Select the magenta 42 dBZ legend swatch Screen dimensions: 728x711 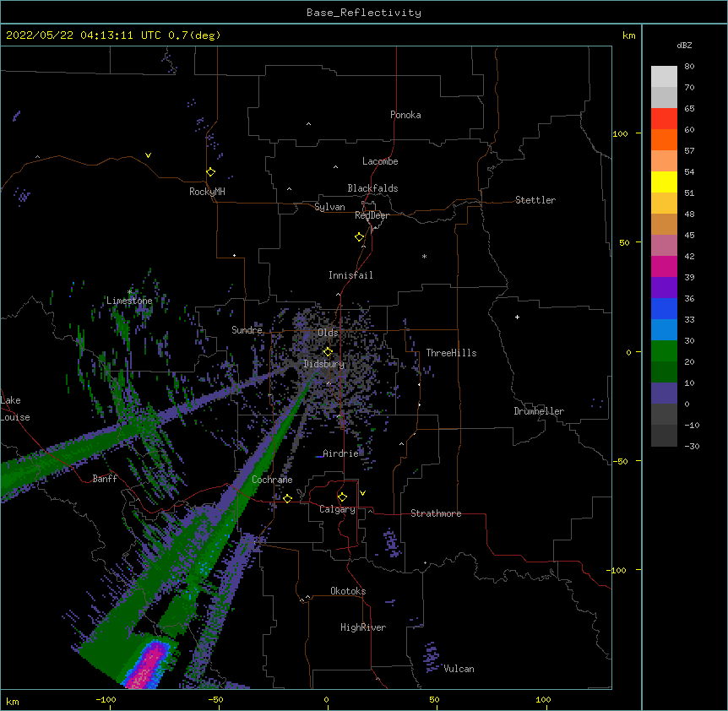[664, 266]
